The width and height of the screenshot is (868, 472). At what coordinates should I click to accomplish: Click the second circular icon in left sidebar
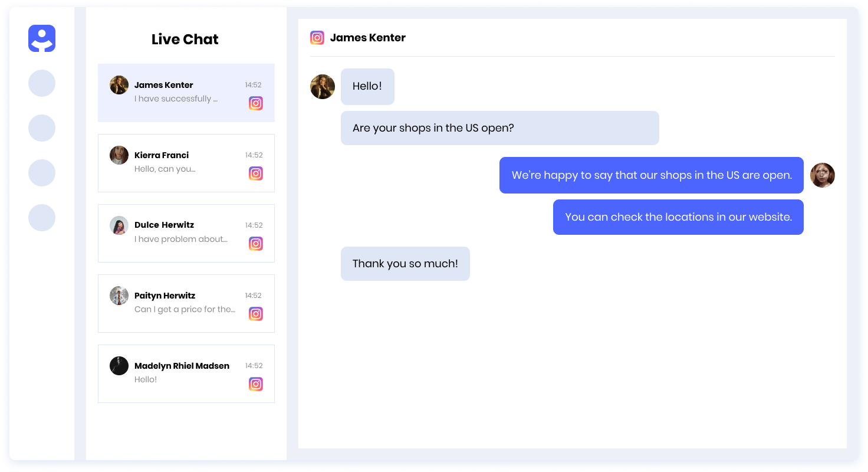pyautogui.click(x=41, y=128)
